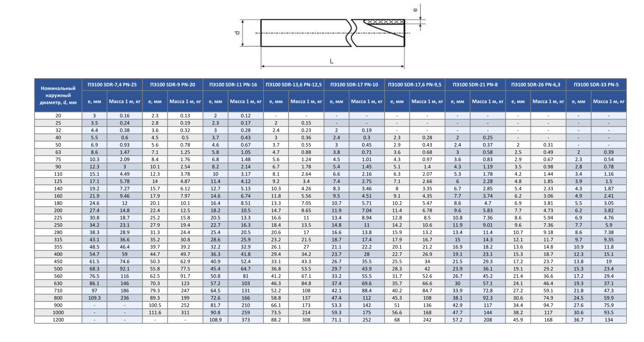Image resolution: width=644 pixels, height=342 pixels.
Task: Click value '373' mass in SDR-11 row 1200
Action: [x=246, y=320]
